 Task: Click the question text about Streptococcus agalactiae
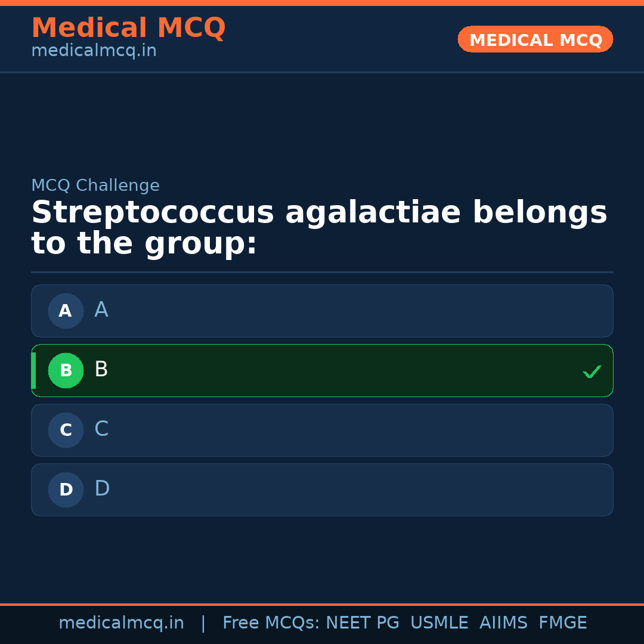pos(319,227)
